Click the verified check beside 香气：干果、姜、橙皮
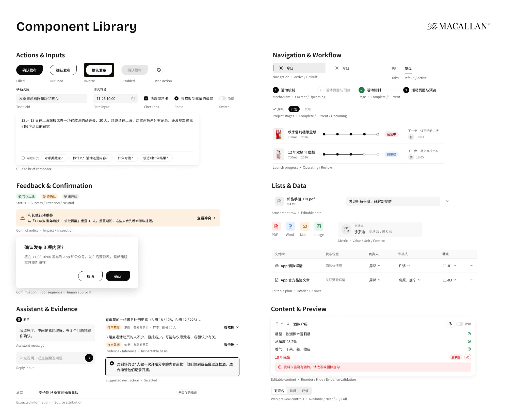The width and height of the screenshot is (518, 420). (469, 349)
